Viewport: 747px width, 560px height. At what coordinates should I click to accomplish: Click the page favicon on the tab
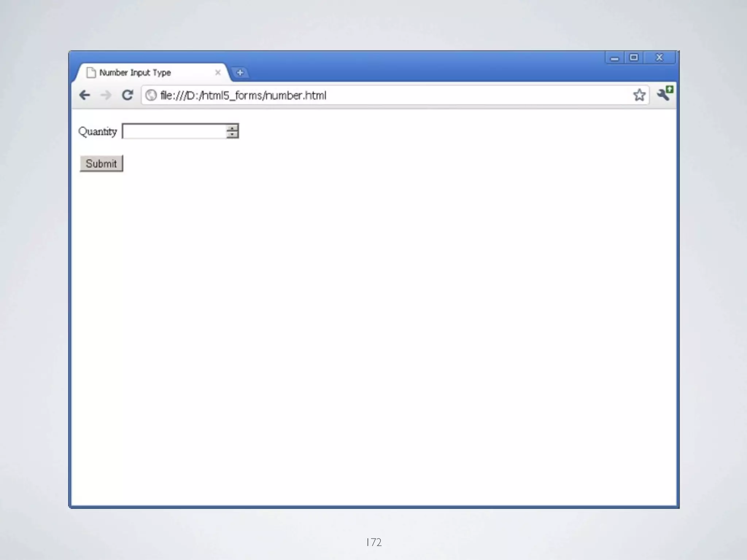pos(91,73)
